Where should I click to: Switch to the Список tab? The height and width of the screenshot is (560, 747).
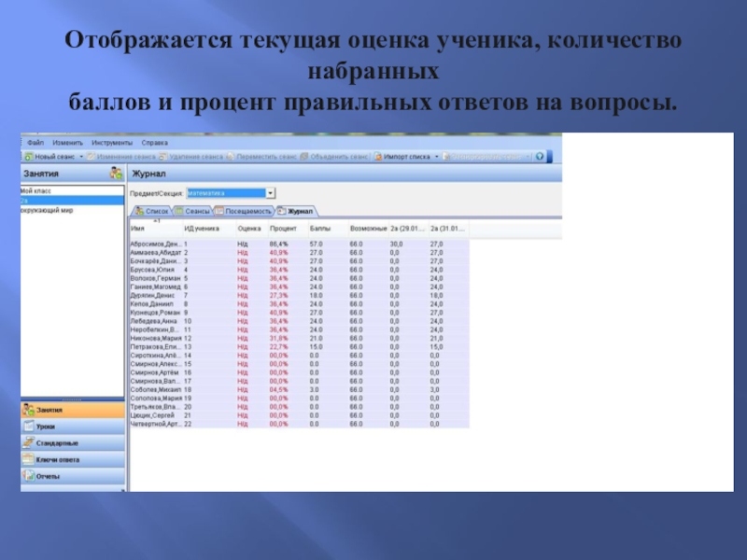tap(152, 211)
